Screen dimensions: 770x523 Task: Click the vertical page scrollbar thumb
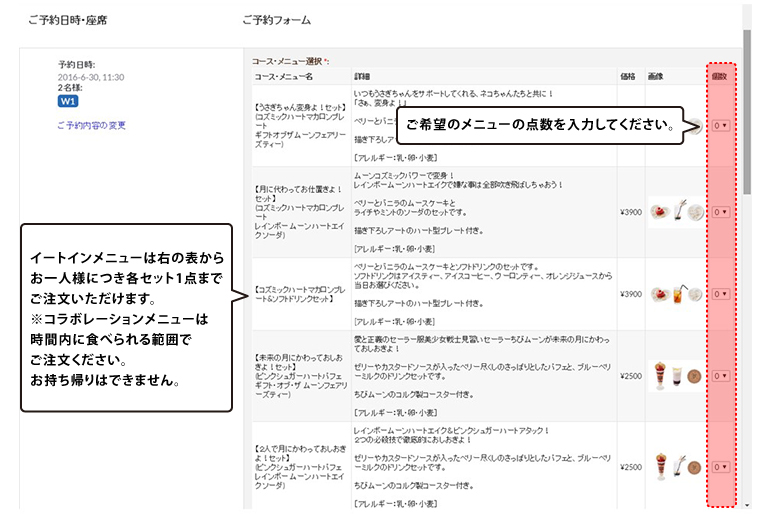tap(747, 110)
